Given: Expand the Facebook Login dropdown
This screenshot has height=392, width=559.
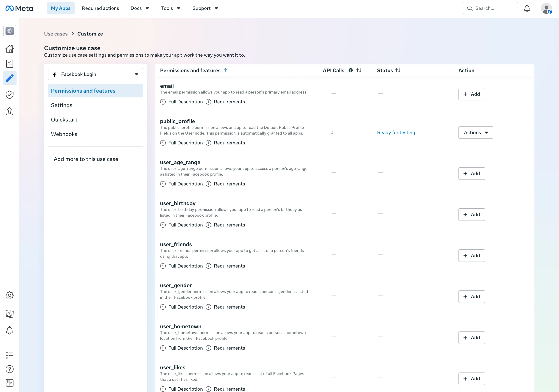Looking at the screenshot, I should click(95, 74).
